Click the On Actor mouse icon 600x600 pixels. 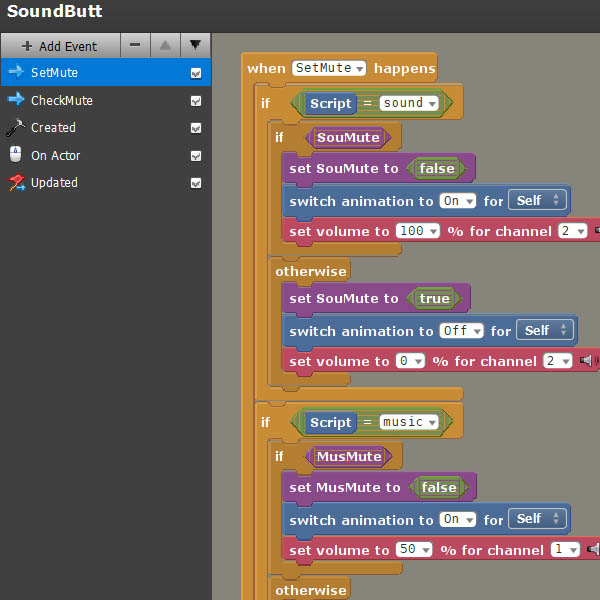tap(15, 155)
